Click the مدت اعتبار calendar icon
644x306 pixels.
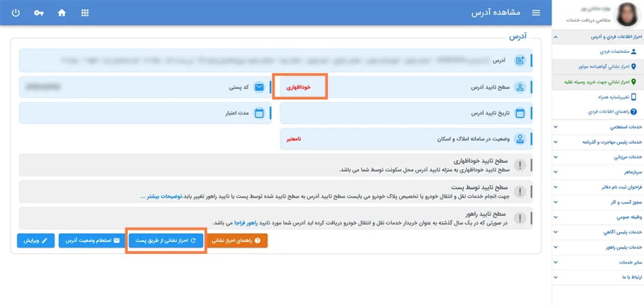(259, 113)
